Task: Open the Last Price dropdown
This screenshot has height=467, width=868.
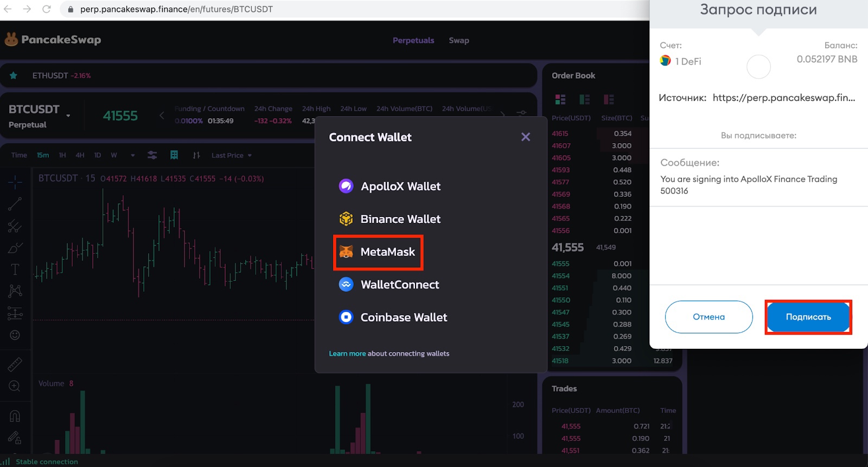Action: [x=232, y=155]
